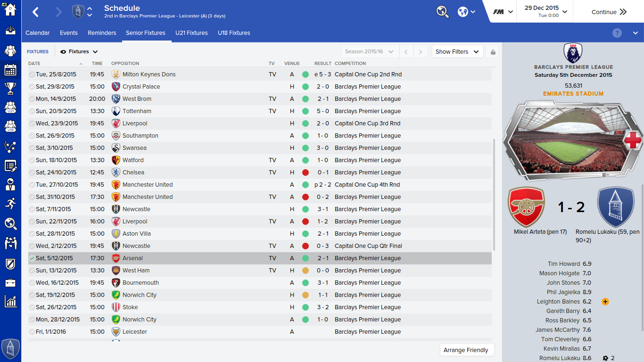Toggle the checkmark on the Leicester fixture row
644x362 pixels.
coord(32,332)
